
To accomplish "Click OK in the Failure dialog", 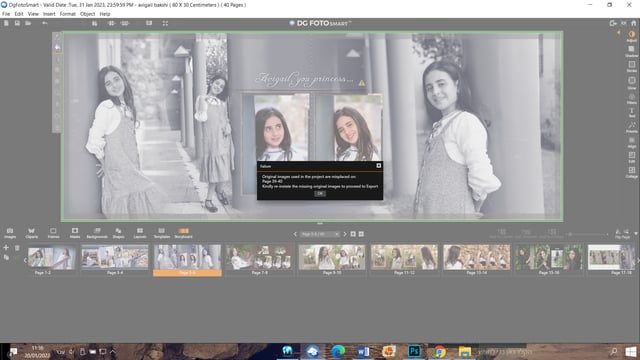I will (320, 193).
